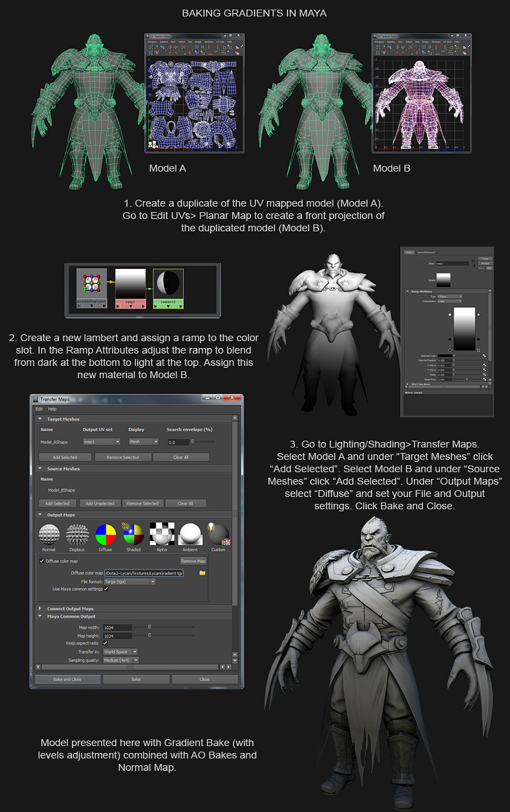
Task: Open the File format Targa dropdown
Action: click(129, 581)
